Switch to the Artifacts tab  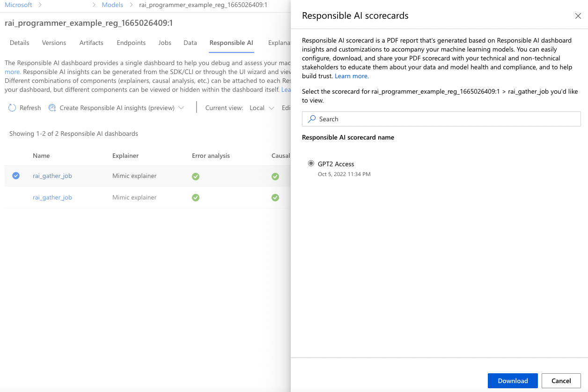click(91, 43)
